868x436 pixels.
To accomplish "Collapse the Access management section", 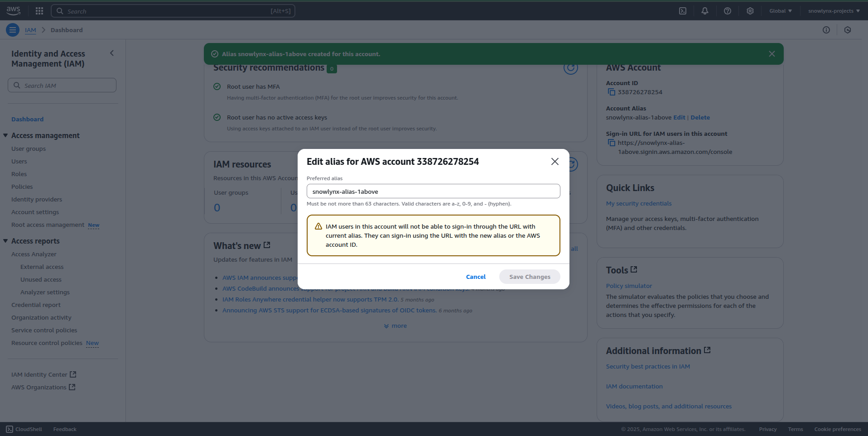I will (x=5, y=135).
